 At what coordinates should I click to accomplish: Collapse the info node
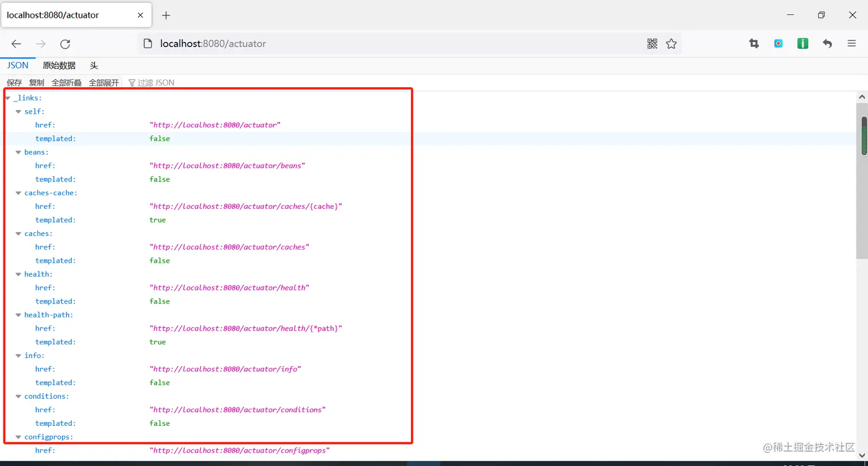(x=18, y=356)
